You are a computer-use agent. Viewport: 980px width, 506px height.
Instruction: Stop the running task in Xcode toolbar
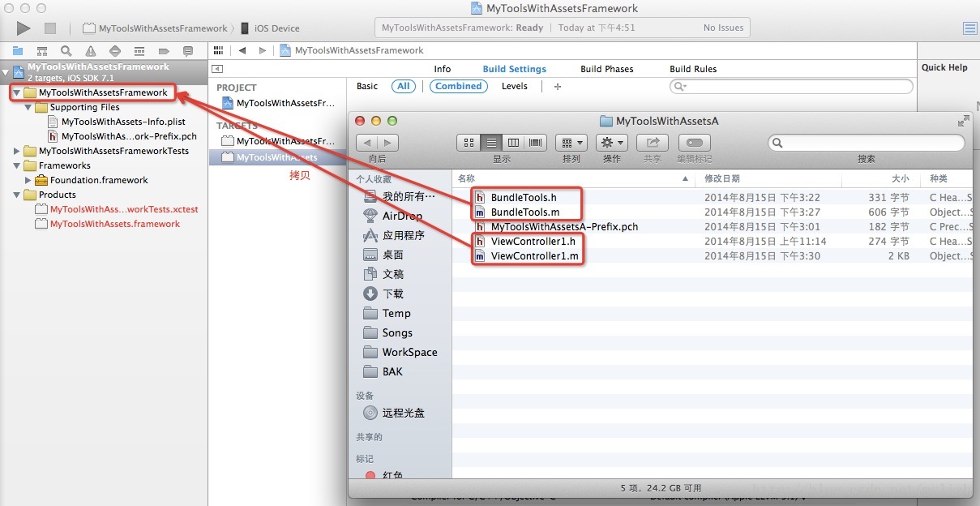pyautogui.click(x=50, y=28)
